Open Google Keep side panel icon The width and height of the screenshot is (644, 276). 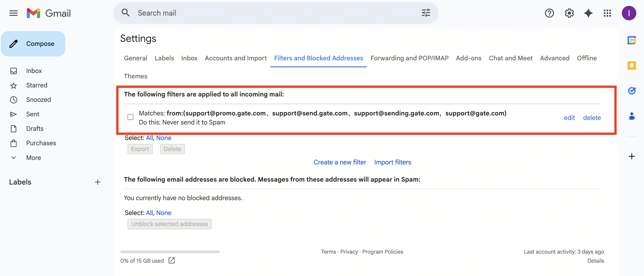click(632, 65)
